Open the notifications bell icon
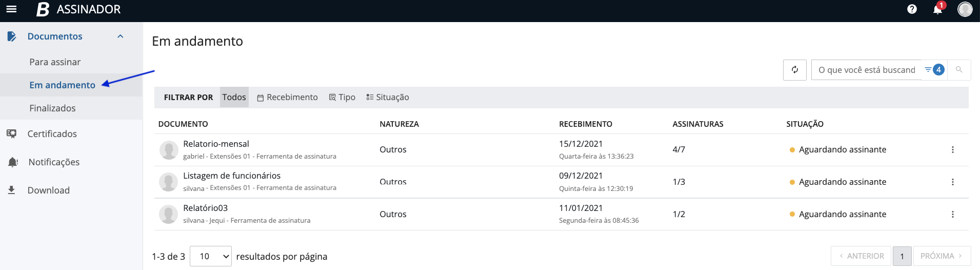The width and height of the screenshot is (980, 270). click(937, 9)
